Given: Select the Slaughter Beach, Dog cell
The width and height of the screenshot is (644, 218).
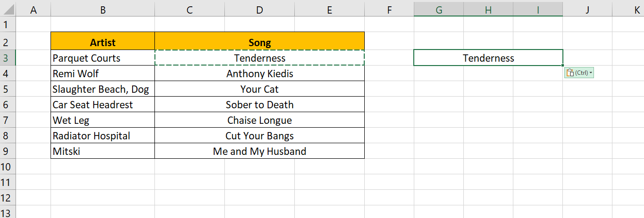Looking at the screenshot, I should [102, 89].
